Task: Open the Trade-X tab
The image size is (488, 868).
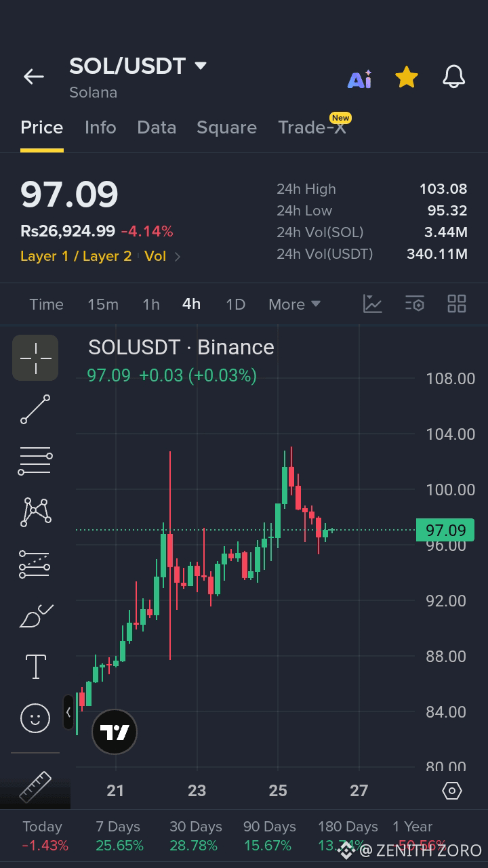Action: click(x=312, y=127)
